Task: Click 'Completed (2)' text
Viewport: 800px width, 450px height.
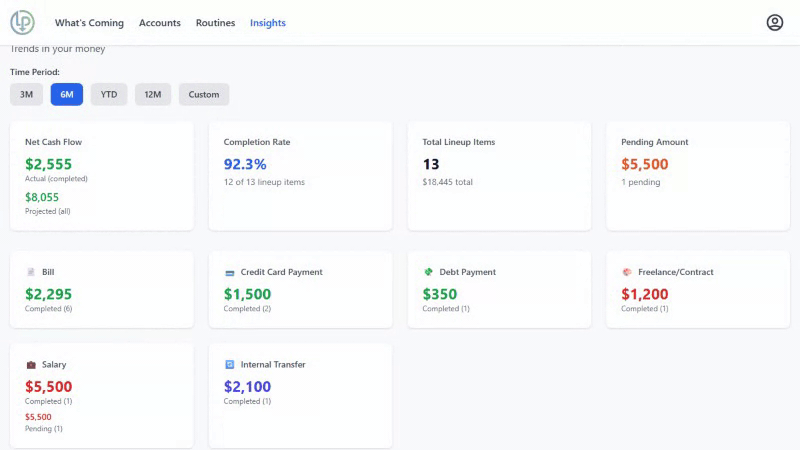Action: point(247,309)
